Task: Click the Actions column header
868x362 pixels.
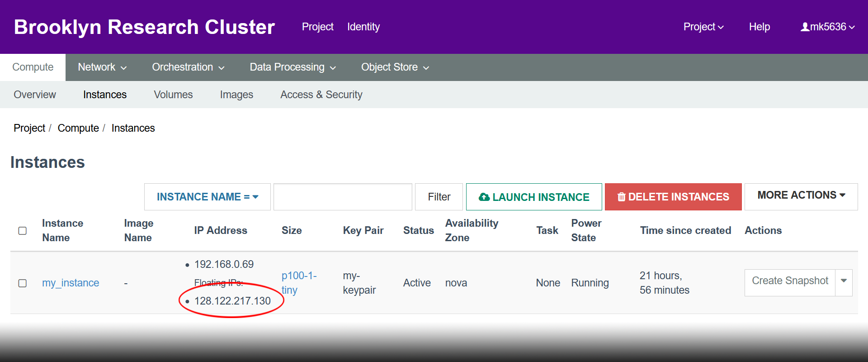Action: [763, 230]
